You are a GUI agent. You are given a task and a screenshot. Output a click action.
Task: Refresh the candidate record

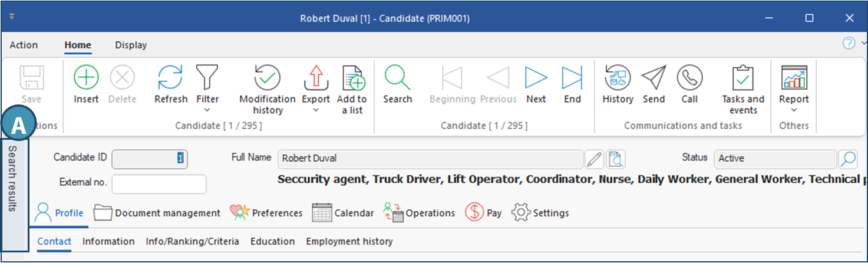pos(170,77)
